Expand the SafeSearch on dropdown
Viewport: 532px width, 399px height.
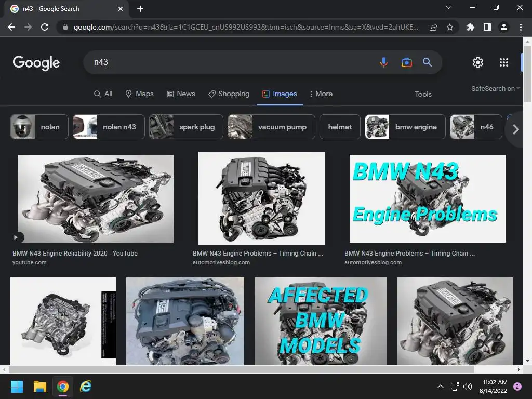click(x=495, y=88)
